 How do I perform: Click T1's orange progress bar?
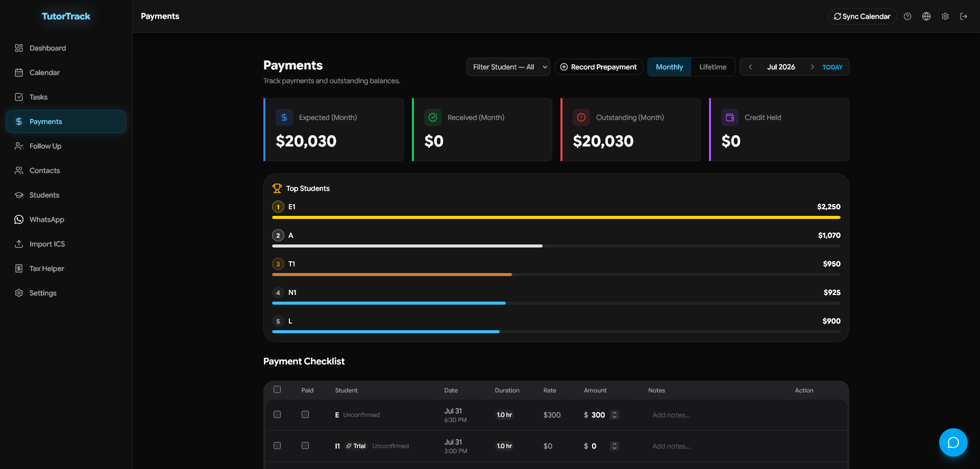pos(392,275)
